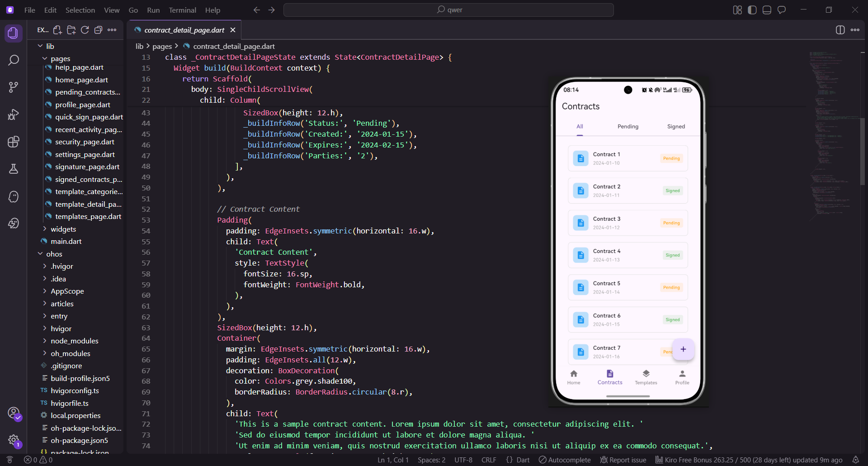Viewport: 868px width, 466px height.
Task: Go forward in navigation history
Action: click(x=272, y=10)
